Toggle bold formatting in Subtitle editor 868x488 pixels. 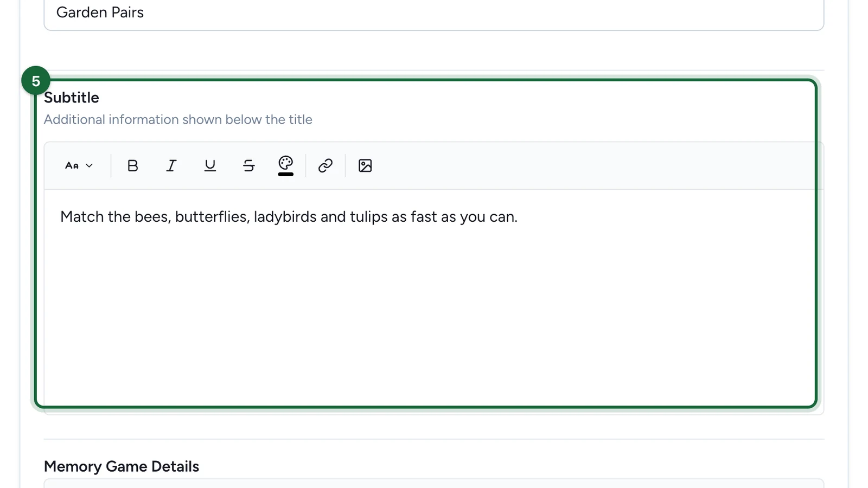(132, 165)
